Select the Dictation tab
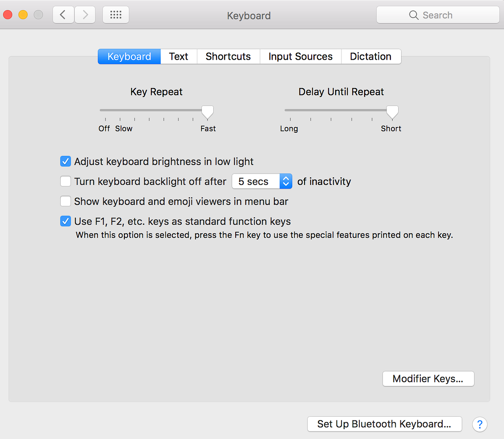 [x=371, y=56]
